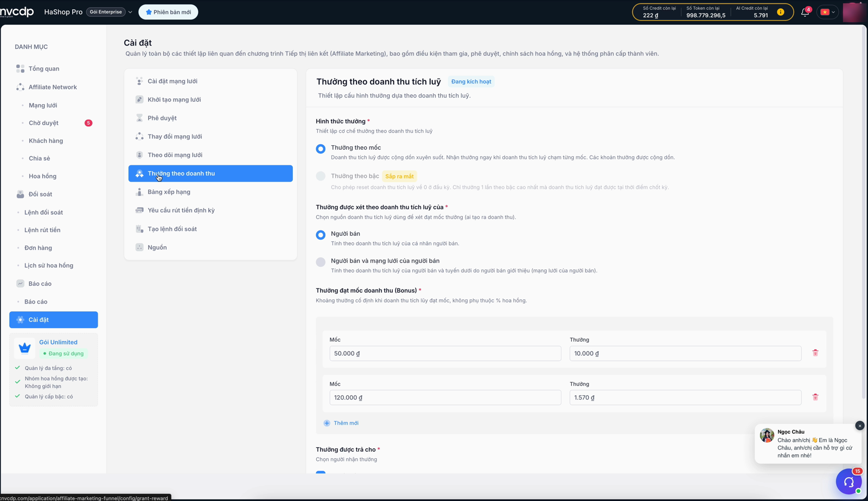Open Lịch sử hoa hồng sidebar item
This screenshot has width=868, height=501.
click(x=49, y=266)
